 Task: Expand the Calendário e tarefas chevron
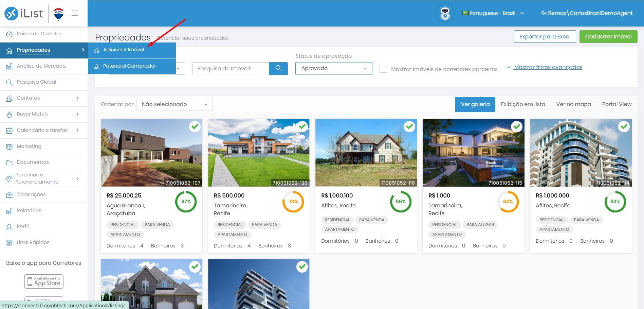[x=77, y=130]
